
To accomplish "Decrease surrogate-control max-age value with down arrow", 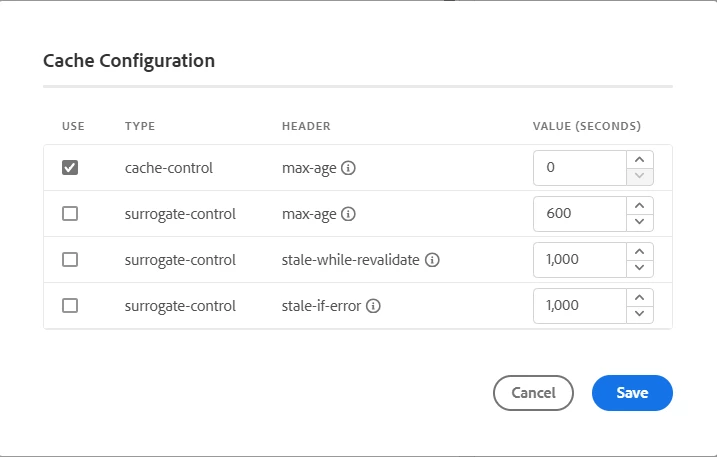I will [x=640, y=223].
